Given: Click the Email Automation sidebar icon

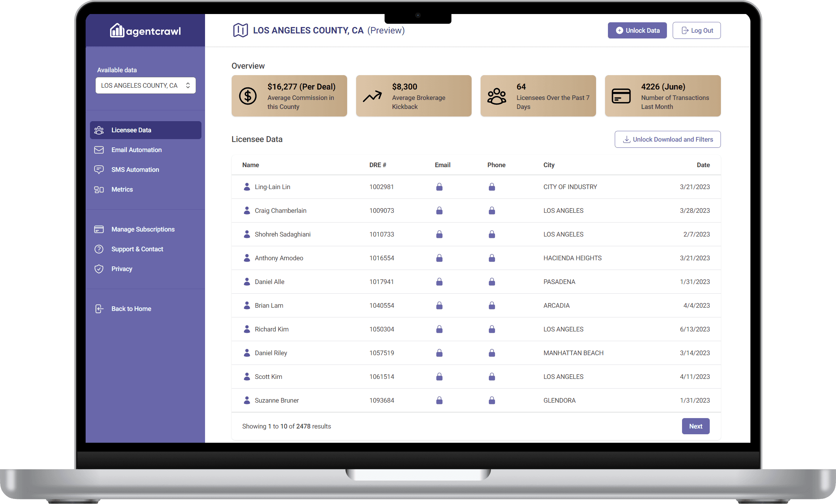Looking at the screenshot, I should 99,150.
